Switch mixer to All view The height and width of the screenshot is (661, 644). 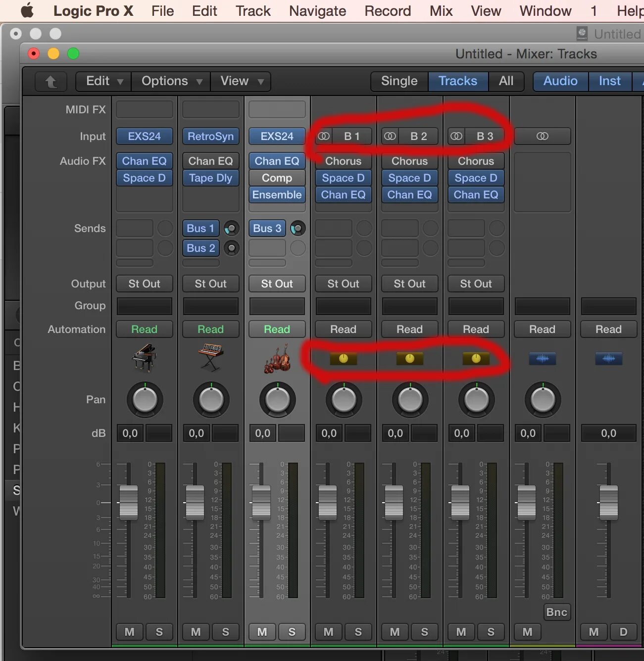coord(506,82)
